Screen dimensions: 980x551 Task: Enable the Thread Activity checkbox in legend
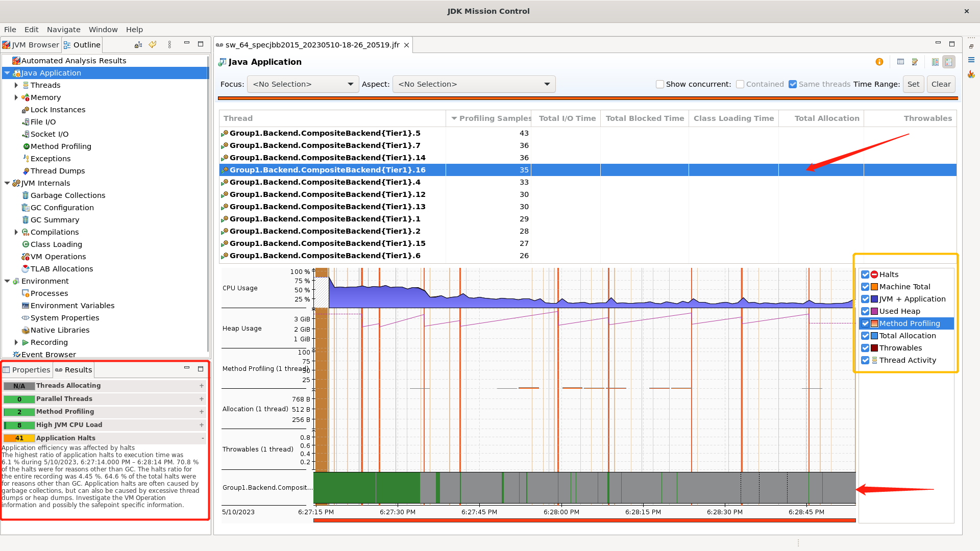866,360
